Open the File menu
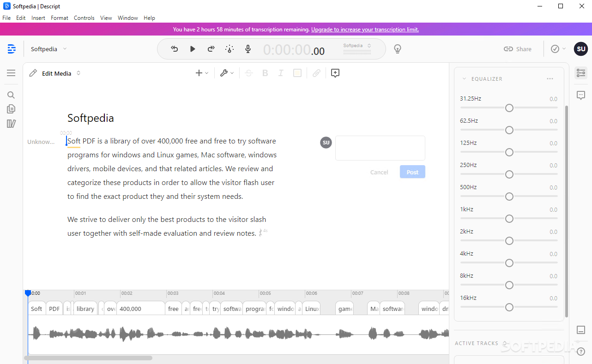Viewport: 592px width, 364px height. click(x=6, y=18)
